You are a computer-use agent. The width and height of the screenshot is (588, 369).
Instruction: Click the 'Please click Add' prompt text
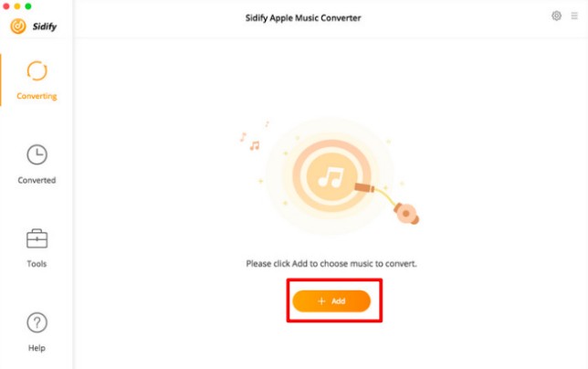[331, 264]
